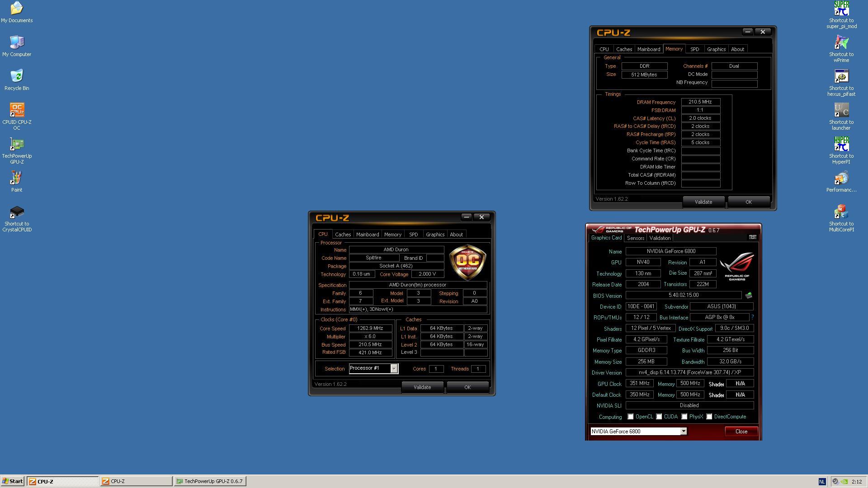The image size is (868, 488).
Task: Click the Core Speed value 1262.9 MHz
Action: [370, 328]
